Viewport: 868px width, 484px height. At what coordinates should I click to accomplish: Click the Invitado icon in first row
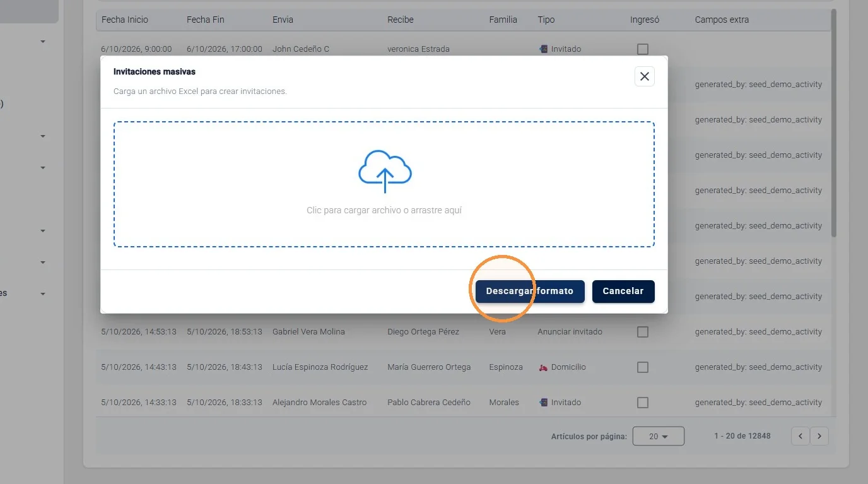pyautogui.click(x=543, y=49)
